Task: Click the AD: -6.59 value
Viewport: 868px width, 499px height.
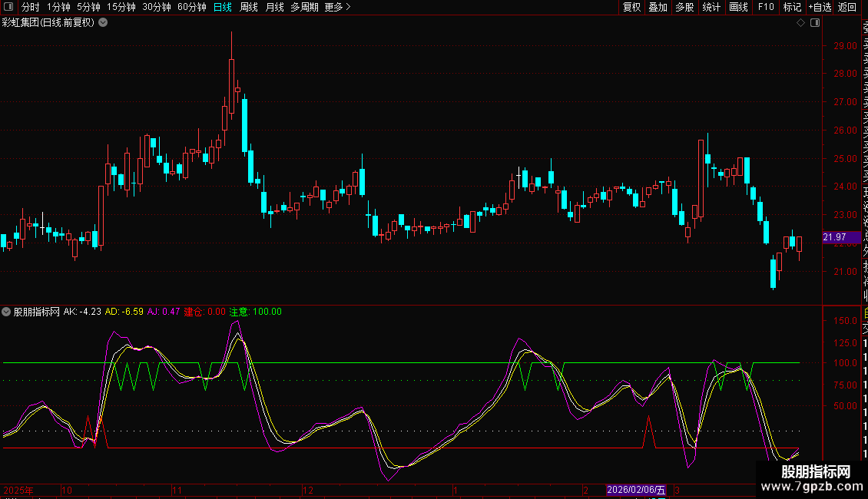Action: point(124,312)
